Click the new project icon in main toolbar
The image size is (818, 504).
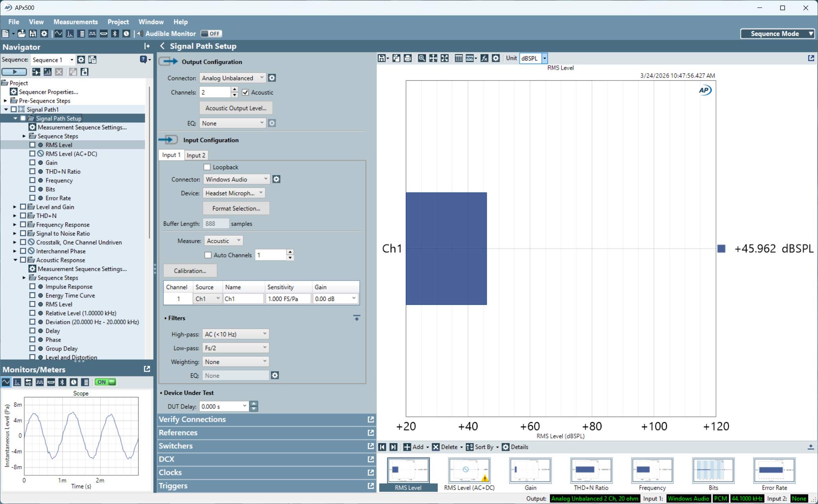click(x=6, y=34)
